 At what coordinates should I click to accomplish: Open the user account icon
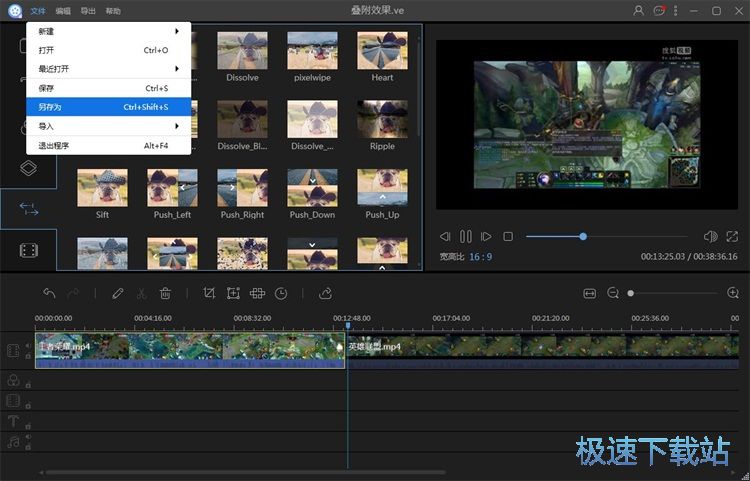(x=638, y=11)
